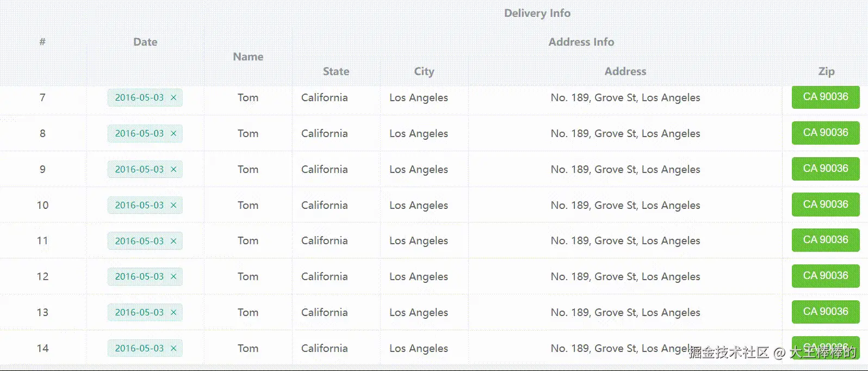Click the Zip column header
868x371 pixels.
pos(826,72)
